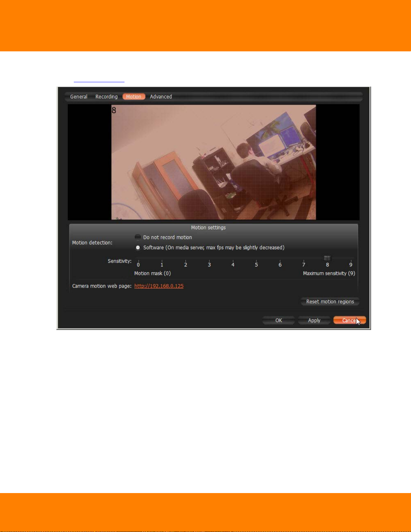Set sensitivity to 5 tick mark
The width and height of the screenshot is (411, 532).
[x=256, y=262]
